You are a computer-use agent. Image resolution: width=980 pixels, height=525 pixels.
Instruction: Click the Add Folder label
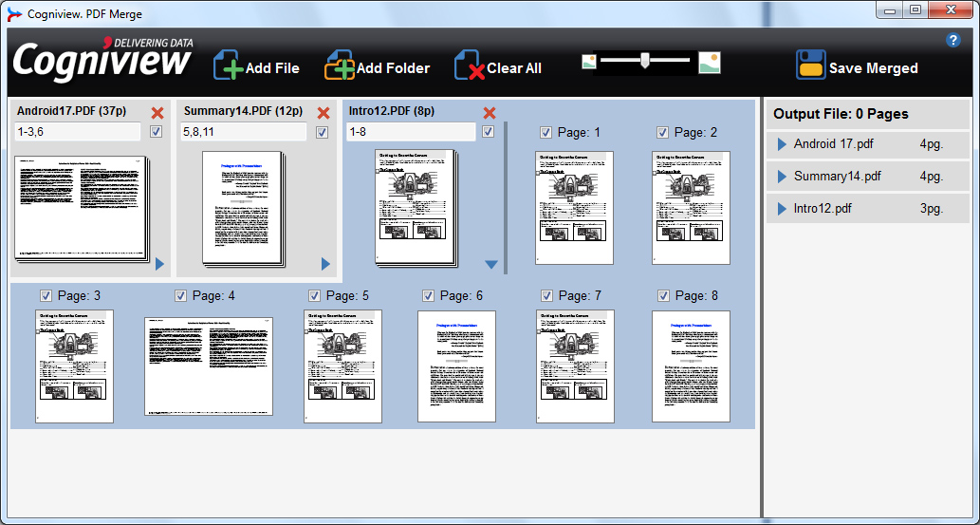pyautogui.click(x=393, y=68)
